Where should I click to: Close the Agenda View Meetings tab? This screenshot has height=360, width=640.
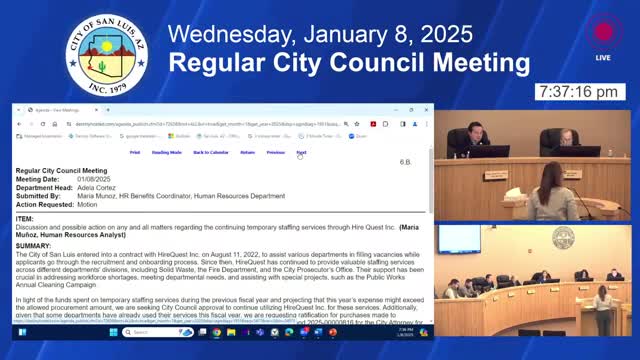[96, 110]
